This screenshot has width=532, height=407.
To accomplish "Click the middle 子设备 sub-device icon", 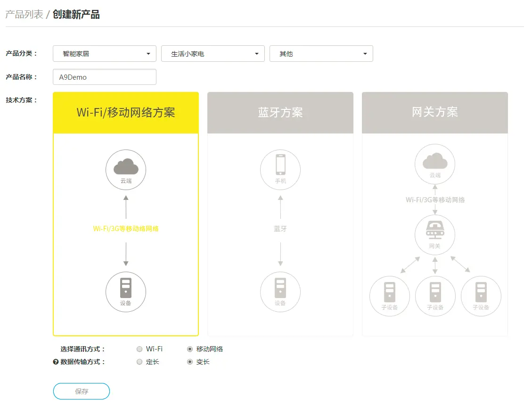I will (x=435, y=296).
